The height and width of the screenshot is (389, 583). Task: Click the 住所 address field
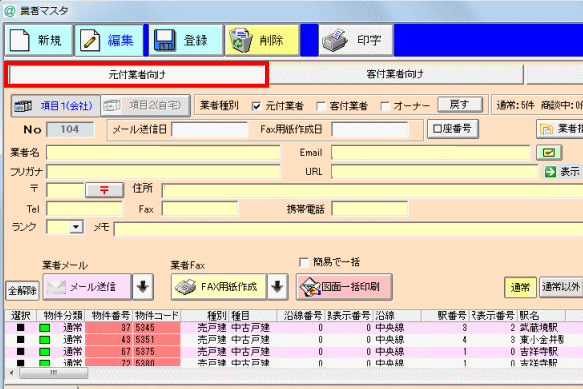pos(372,191)
